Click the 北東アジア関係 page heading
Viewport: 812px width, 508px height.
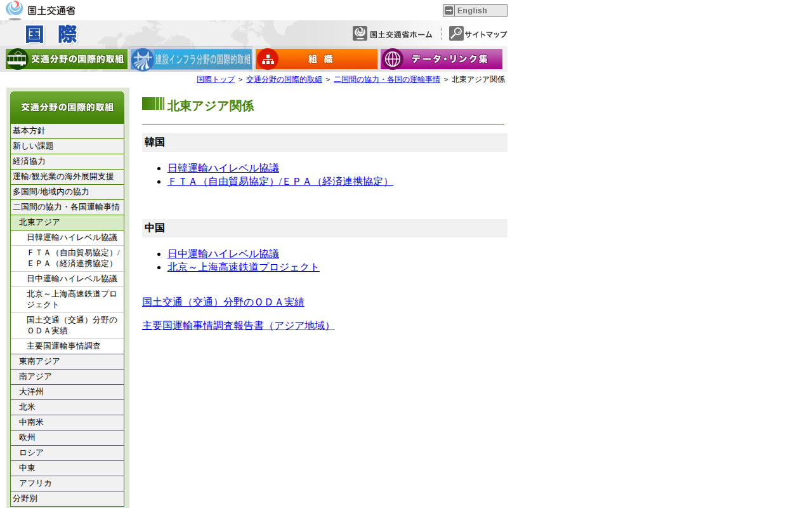point(211,106)
